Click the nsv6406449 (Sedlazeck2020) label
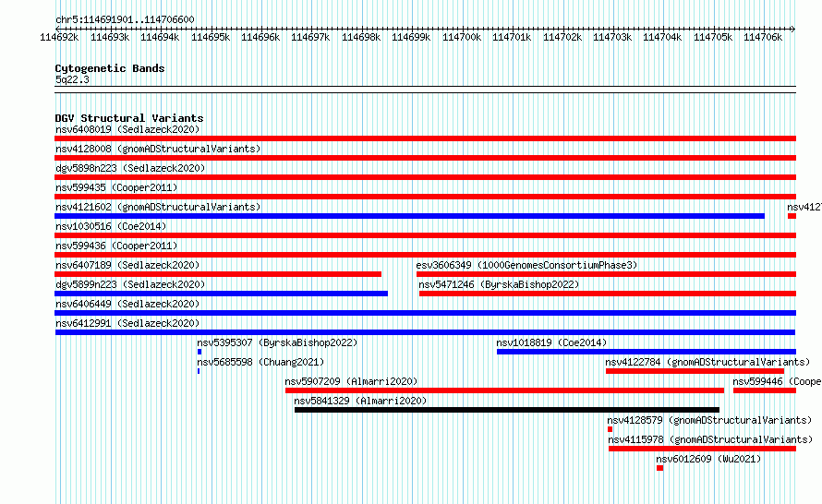 pyautogui.click(x=127, y=304)
